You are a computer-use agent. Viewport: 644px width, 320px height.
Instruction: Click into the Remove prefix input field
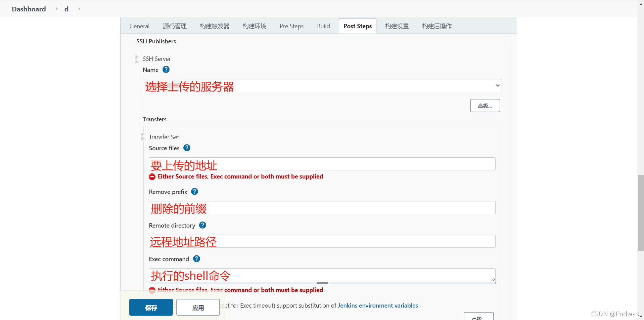click(322, 208)
